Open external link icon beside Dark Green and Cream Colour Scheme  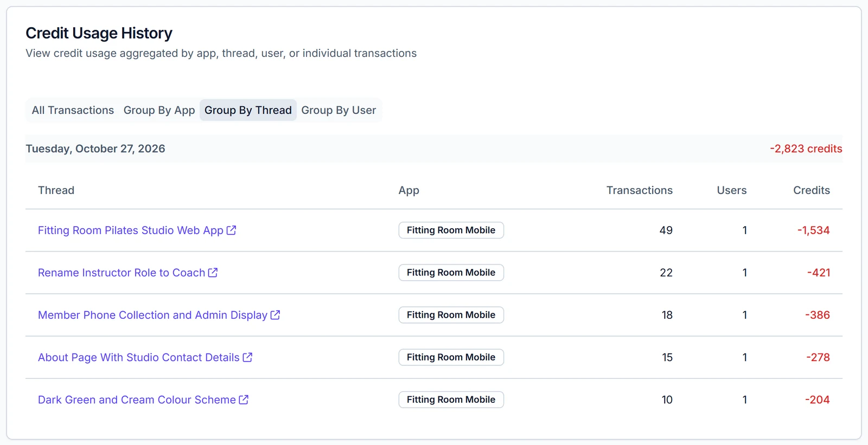tap(244, 399)
